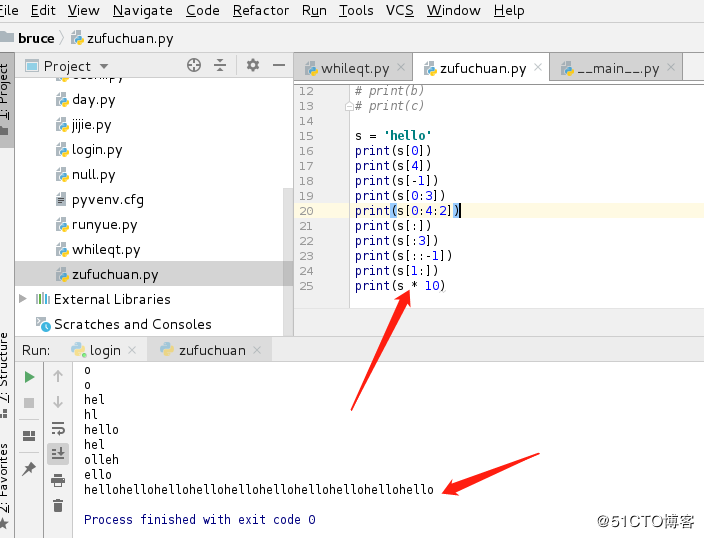Image resolution: width=704 pixels, height=538 pixels.
Task: Hide the Project panel with minimize icon
Action: [278, 65]
